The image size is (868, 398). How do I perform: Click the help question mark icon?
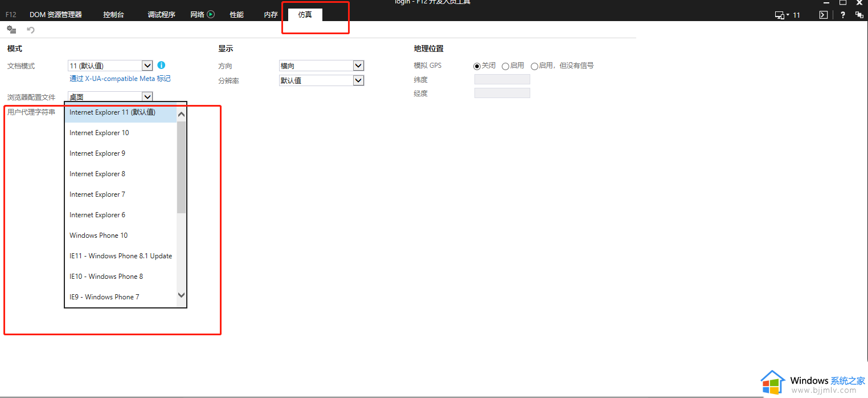(x=843, y=15)
